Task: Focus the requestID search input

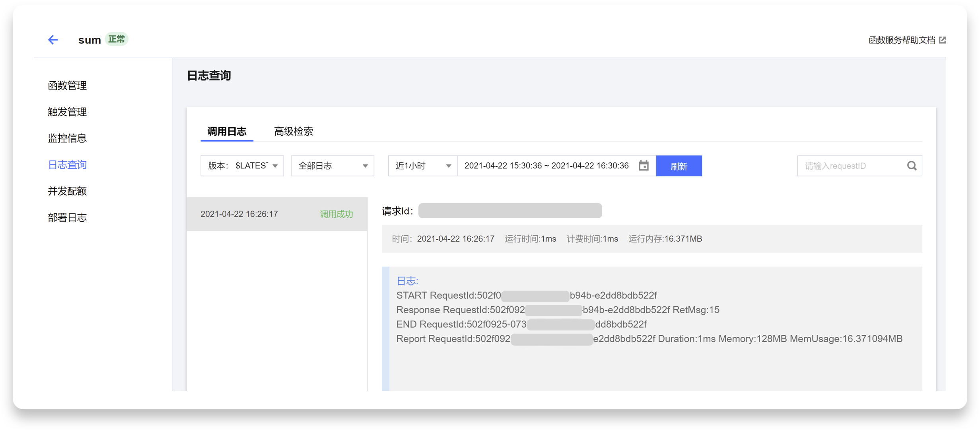Action: (x=851, y=166)
